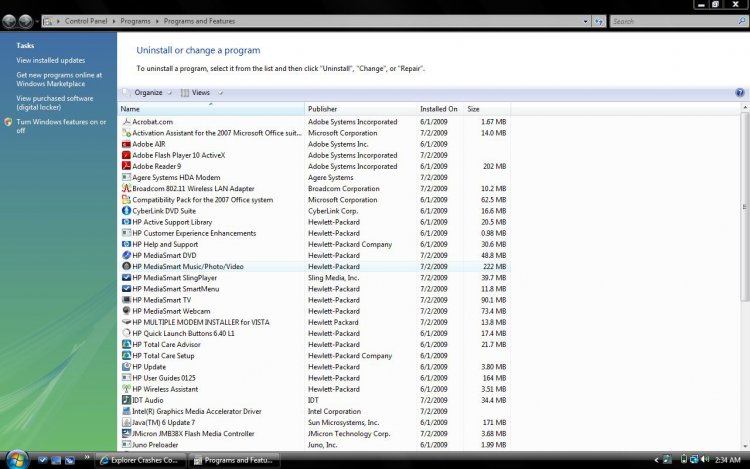The height and width of the screenshot is (469, 750).
Task: Click the HP Quick Launch Buttons icon
Action: 126,333
